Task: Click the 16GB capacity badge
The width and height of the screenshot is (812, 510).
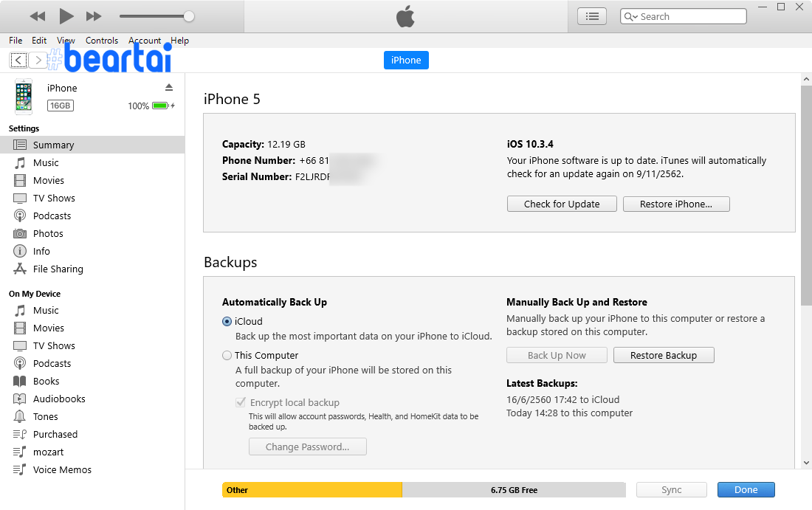Action: (60, 106)
